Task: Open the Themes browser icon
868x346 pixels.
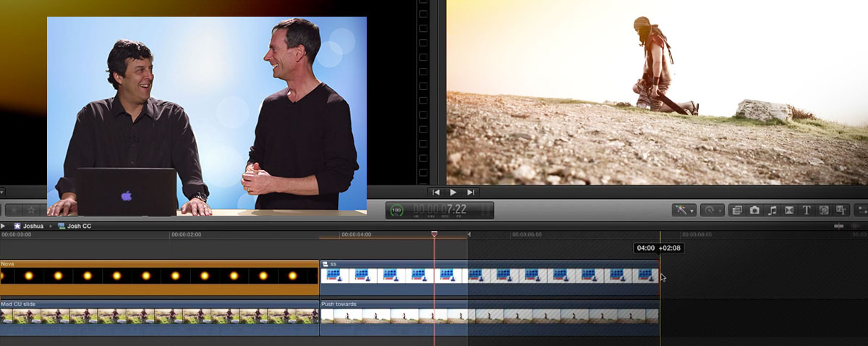Action: pyautogui.click(x=841, y=210)
